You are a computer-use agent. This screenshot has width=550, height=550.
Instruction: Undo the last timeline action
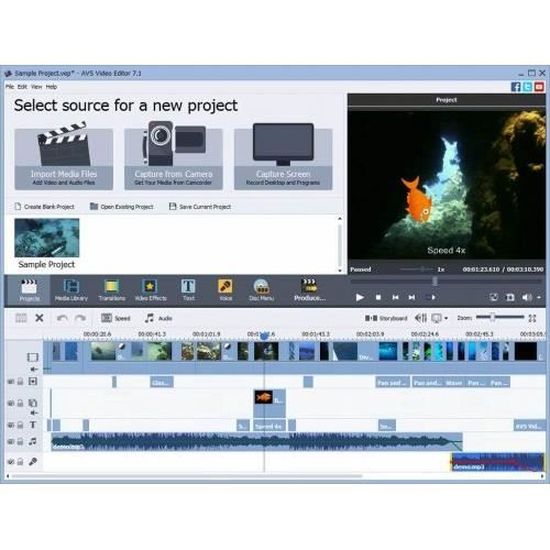tap(62, 318)
